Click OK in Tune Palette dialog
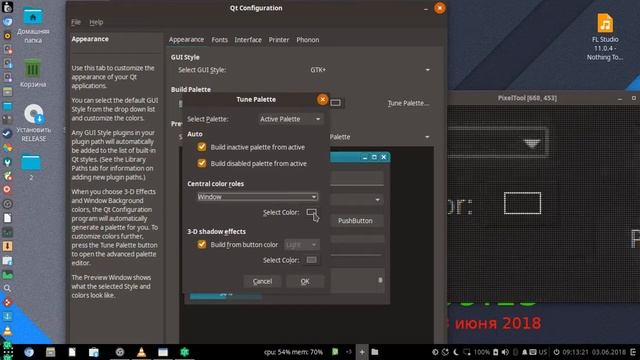Viewport: 640px width, 360px height. [305, 281]
